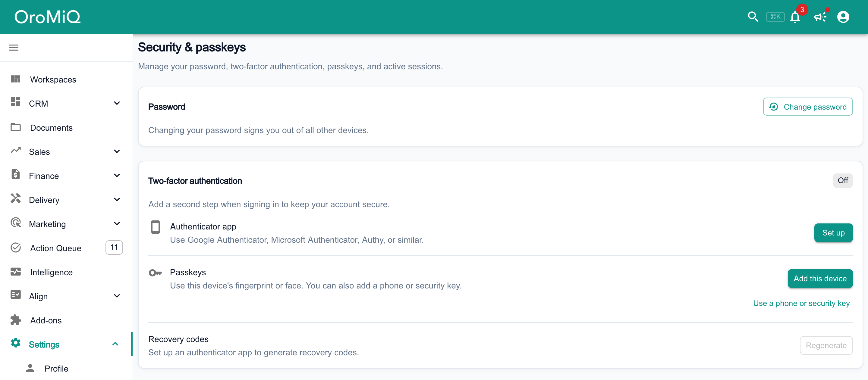868x380 pixels.
Task: Click the Marketing target icon
Action: tap(15, 223)
